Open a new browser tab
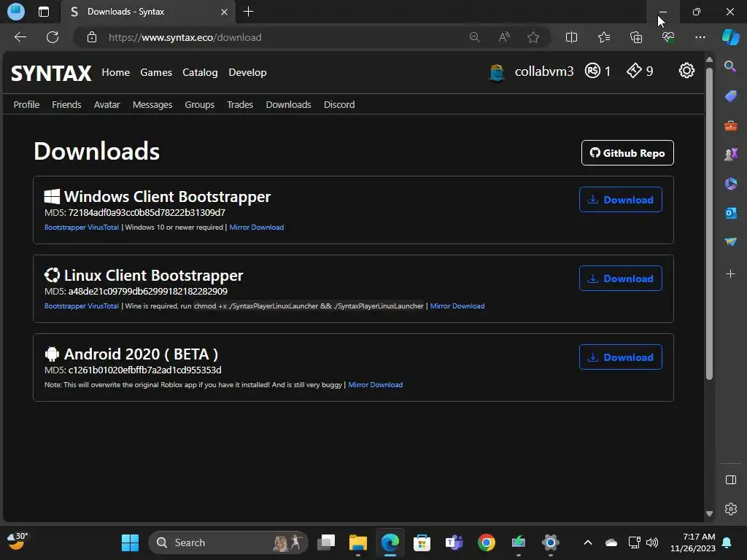The width and height of the screenshot is (747, 560). click(x=248, y=12)
